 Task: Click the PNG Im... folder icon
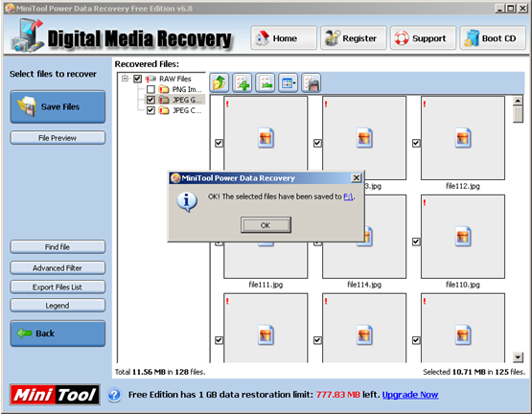pyautogui.click(x=164, y=89)
